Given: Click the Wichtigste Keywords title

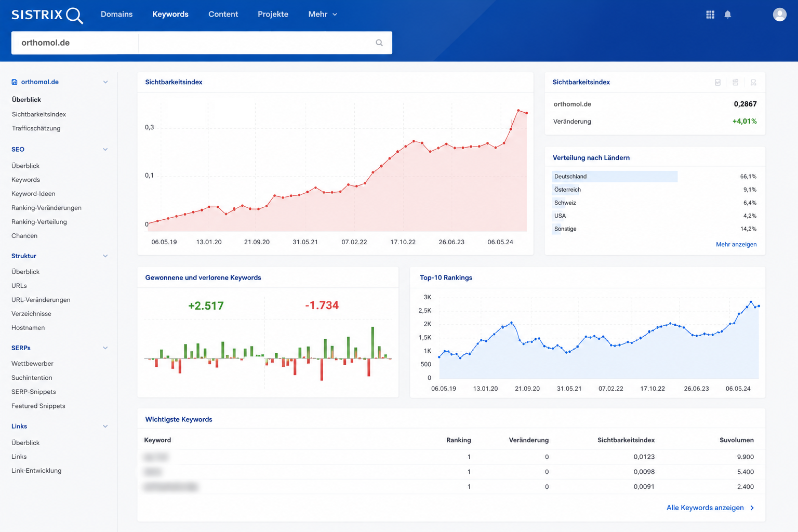Looking at the screenshot, I should click(x=179, y=419).
